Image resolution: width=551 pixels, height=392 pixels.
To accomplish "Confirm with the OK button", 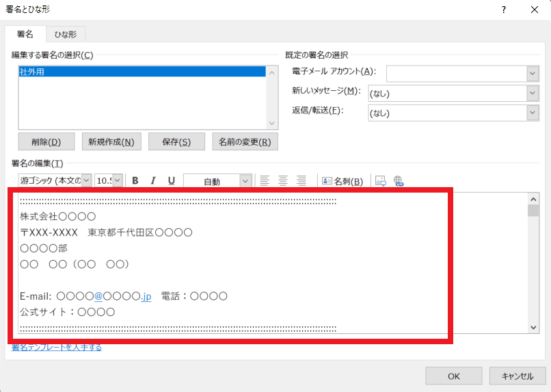I will point(454,376).
